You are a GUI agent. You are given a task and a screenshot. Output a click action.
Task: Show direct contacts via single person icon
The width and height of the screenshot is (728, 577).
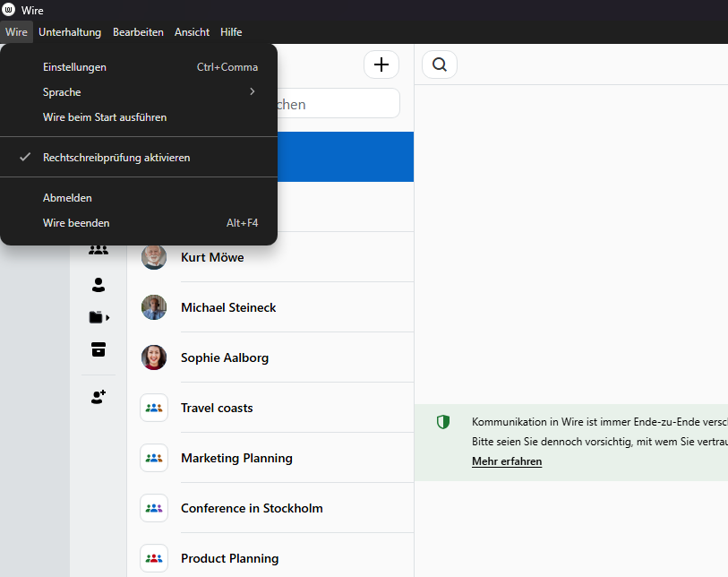(x=98, y=284)
